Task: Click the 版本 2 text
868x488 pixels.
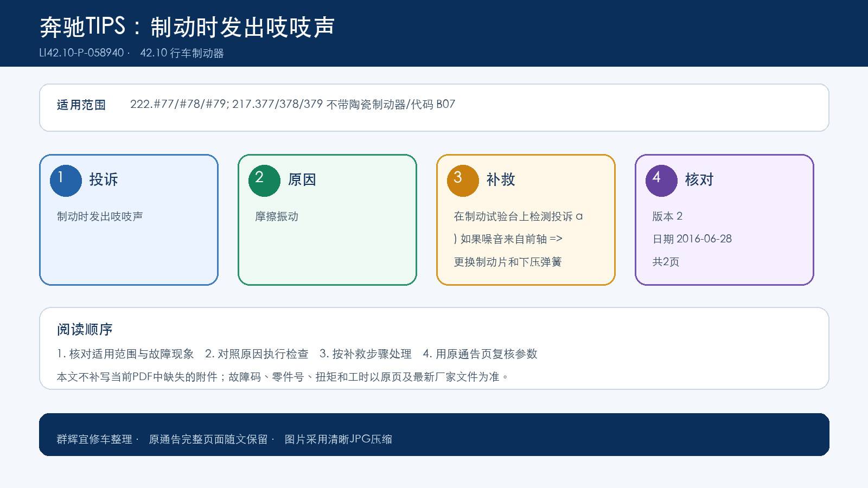Action: coord(667,216)
